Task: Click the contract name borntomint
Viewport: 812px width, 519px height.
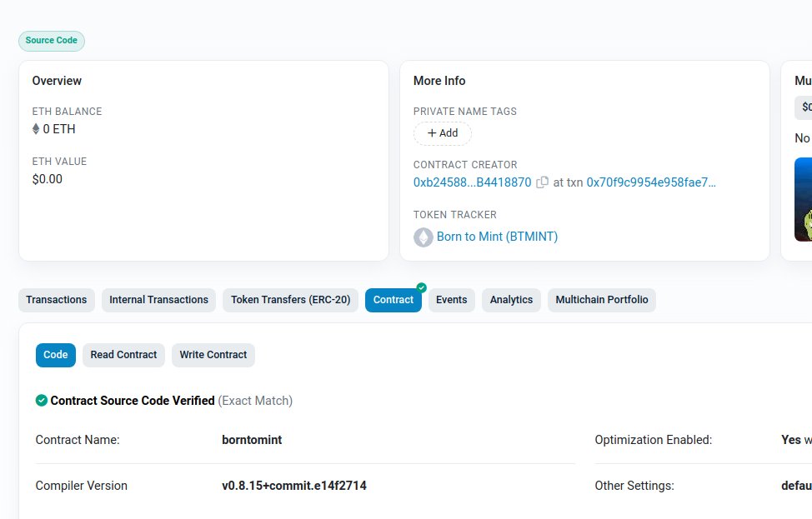Action: 252,440
